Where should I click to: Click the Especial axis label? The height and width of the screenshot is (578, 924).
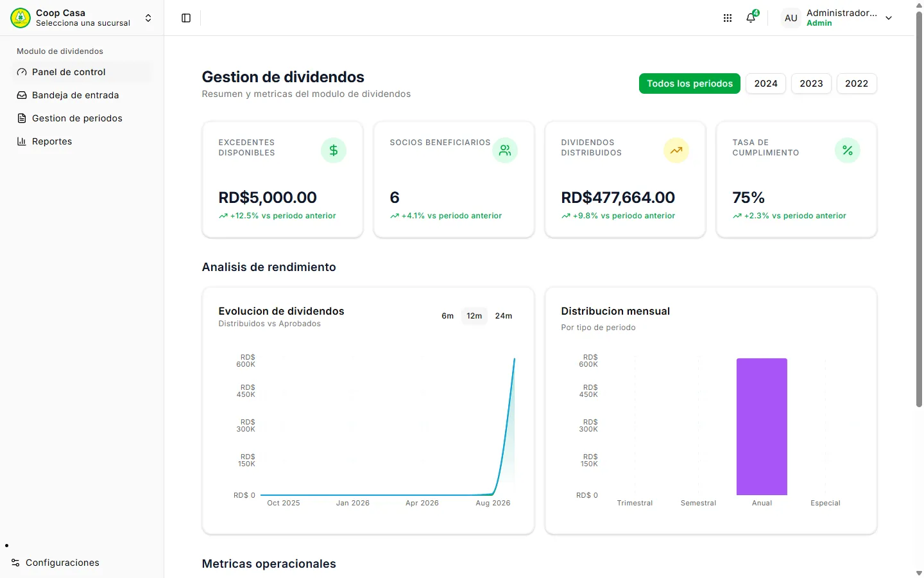coord(825,503)
